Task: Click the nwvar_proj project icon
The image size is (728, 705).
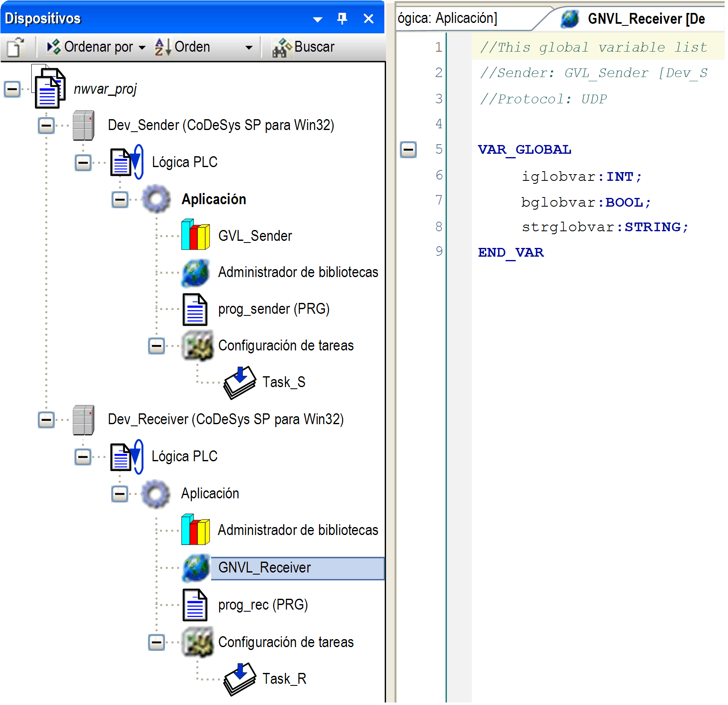Action: pos(50,87)
